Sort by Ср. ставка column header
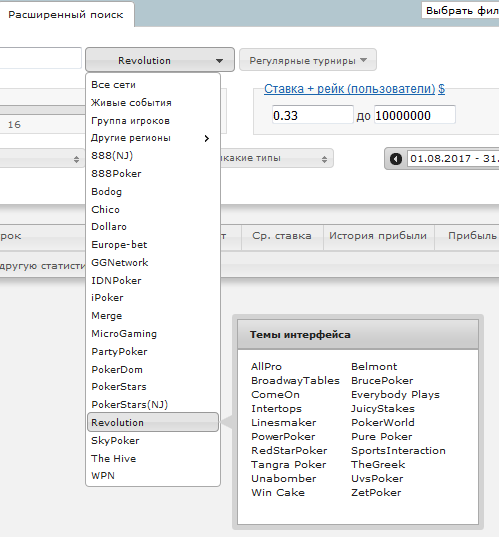The height and width of the screenshot is (537, 499). click(x=282, y=236)
